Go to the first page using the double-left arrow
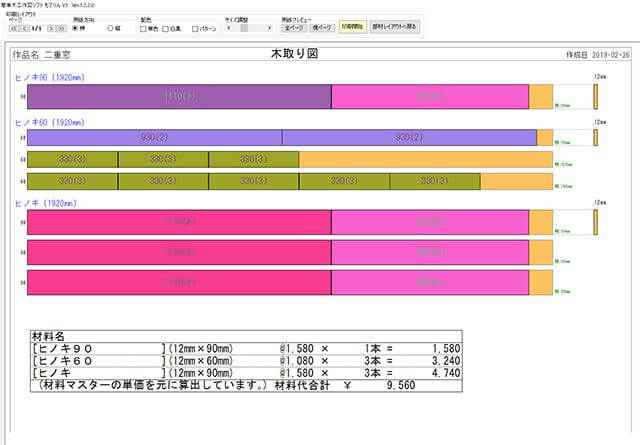Screen dimensions: 640x445 (13, 28)
